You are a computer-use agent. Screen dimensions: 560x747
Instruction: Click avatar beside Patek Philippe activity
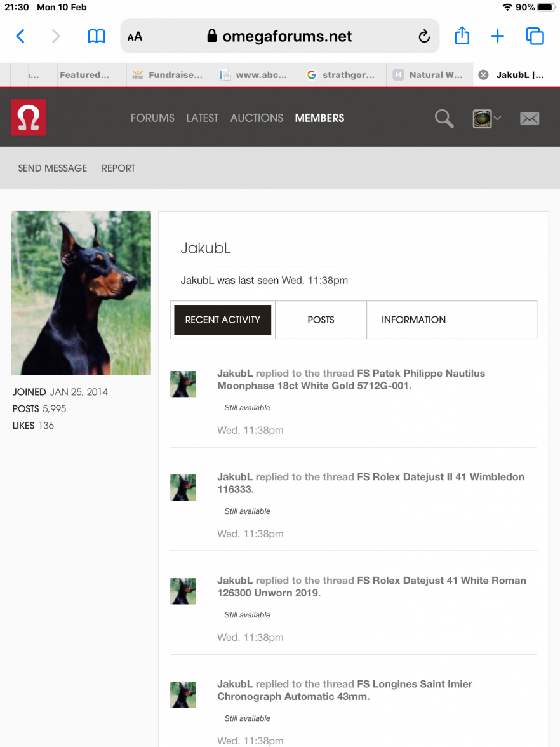[183, 384]
